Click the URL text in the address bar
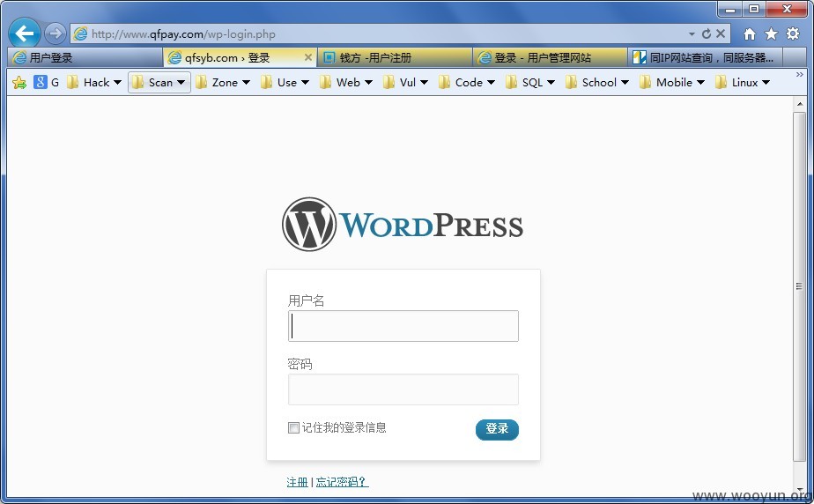The width and height of the screenshot is (814, 504). coord(183,34)
